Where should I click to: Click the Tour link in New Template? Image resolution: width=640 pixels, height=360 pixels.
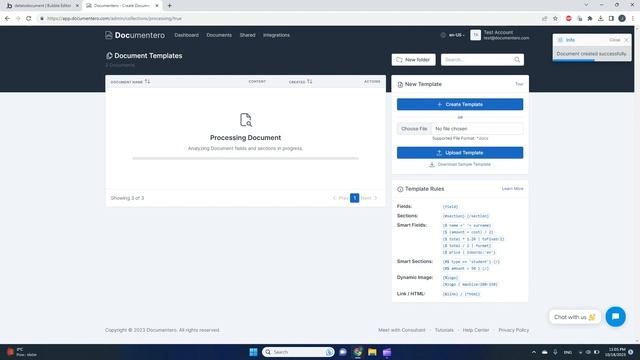coord(519,84)
